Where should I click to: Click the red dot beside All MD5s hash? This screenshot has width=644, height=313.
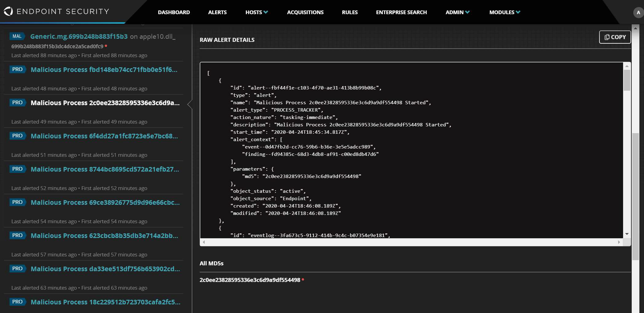pos(303,279)
